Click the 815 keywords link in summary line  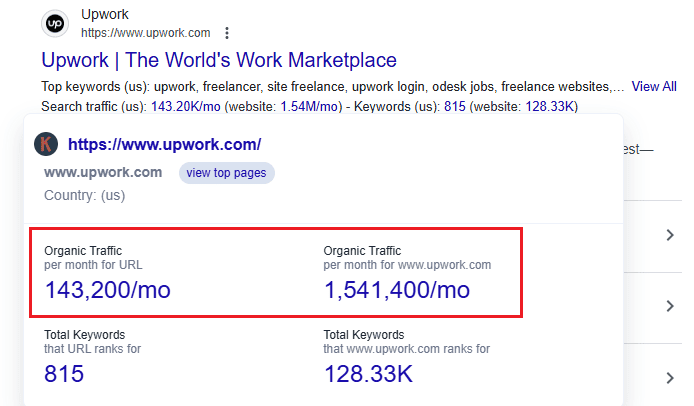point(455,107)
